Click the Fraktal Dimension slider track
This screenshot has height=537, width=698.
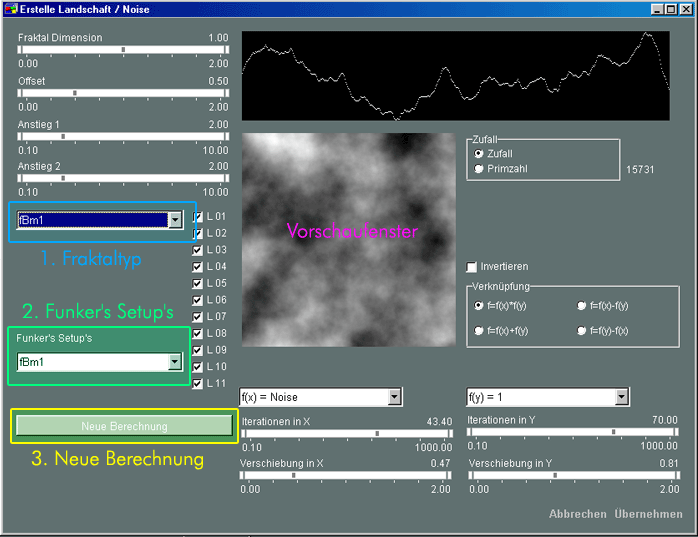[x=123, y=49]
